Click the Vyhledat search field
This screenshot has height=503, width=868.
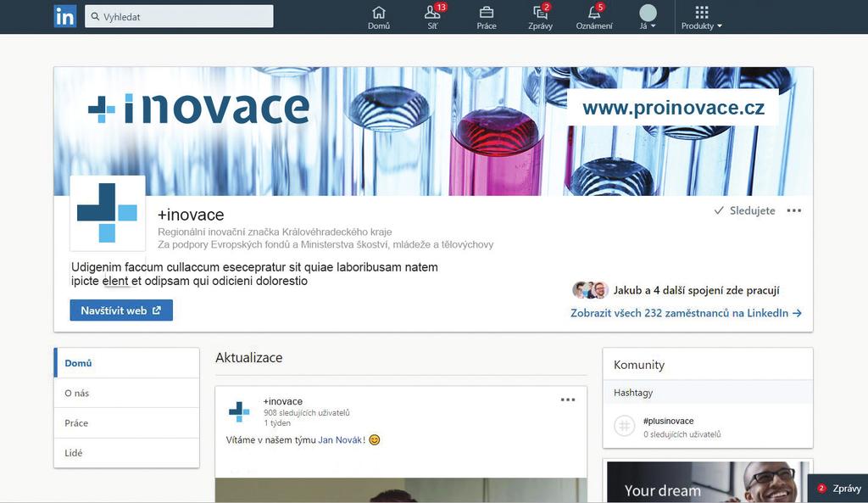[179, 17]
